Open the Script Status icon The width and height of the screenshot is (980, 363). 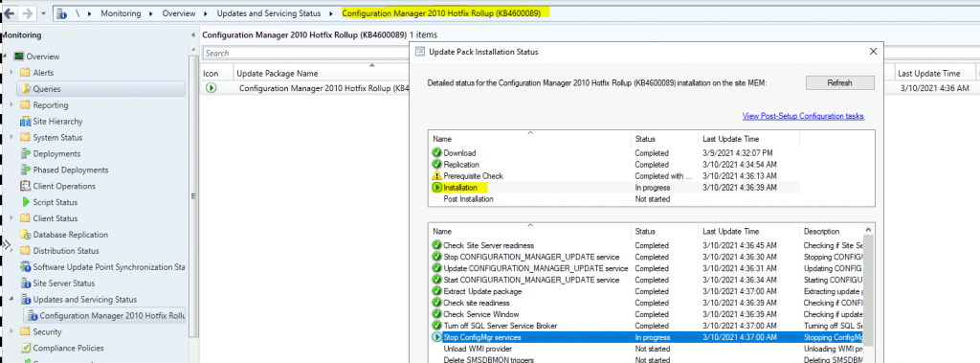tap(25, 202)
